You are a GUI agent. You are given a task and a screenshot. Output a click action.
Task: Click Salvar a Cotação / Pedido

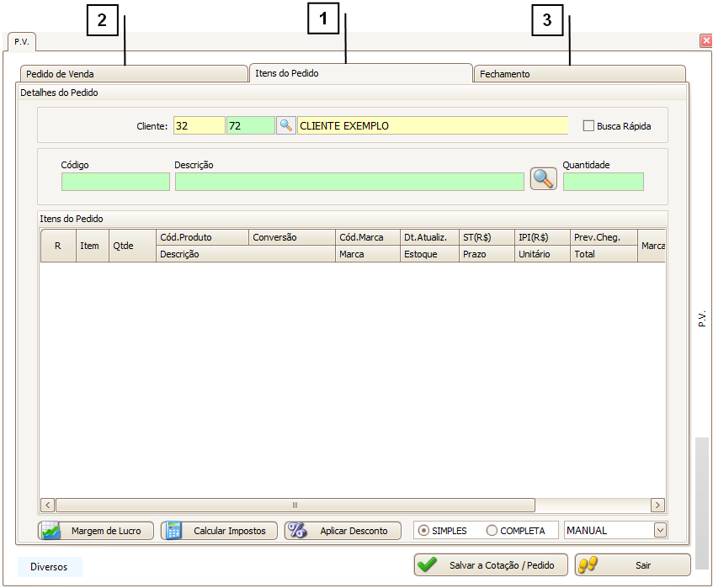coord(491,565)
